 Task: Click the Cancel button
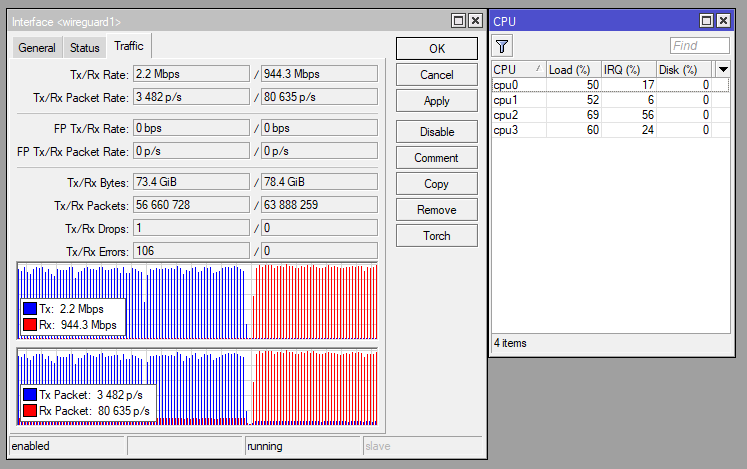click(x=437, y=75)
